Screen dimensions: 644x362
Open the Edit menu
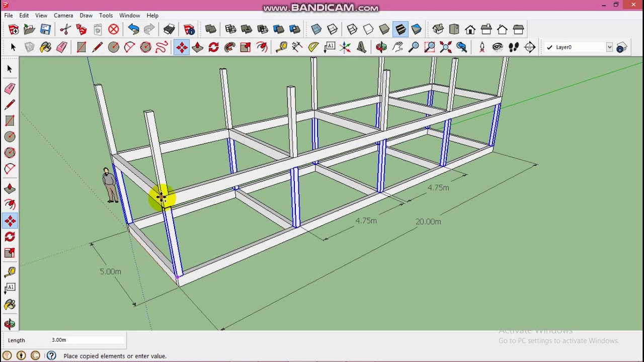pos(24,16)
